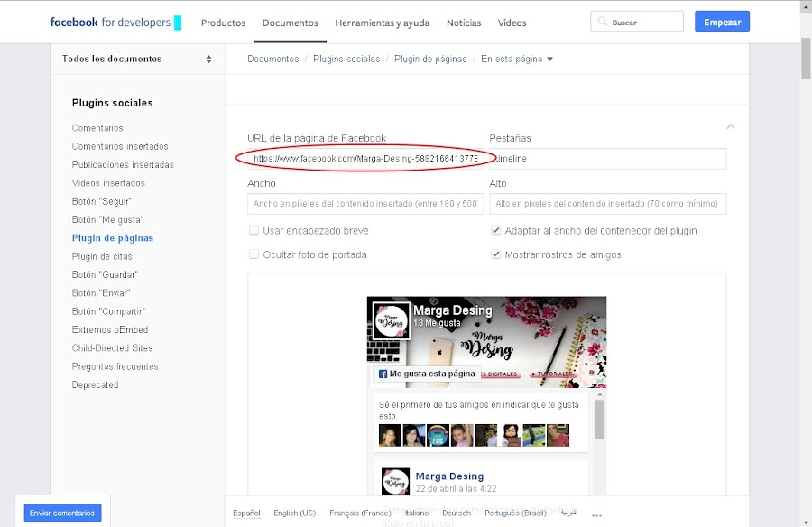Click Me gusta esta página button

(x=427, y=374)
